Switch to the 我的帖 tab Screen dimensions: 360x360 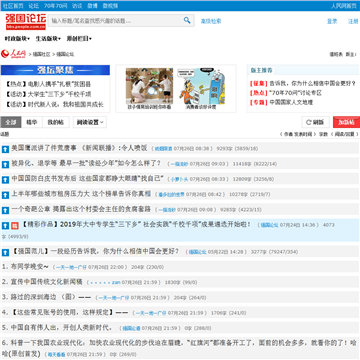(56, 122)
